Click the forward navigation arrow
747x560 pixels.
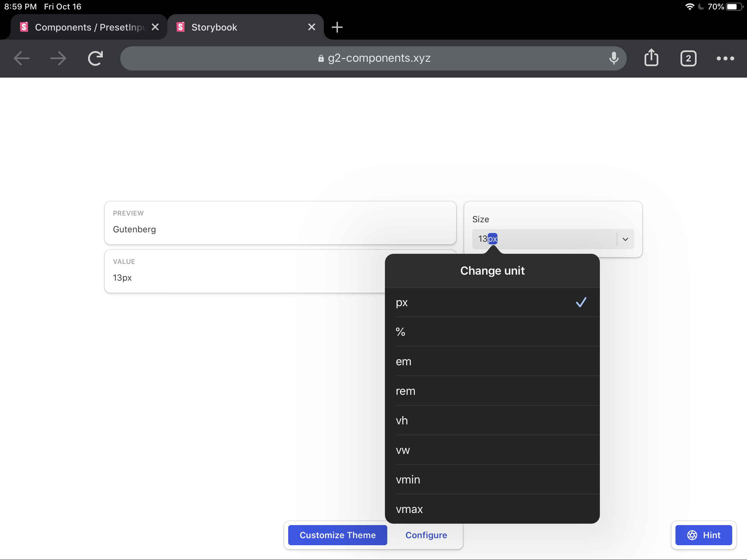(58, 58)
